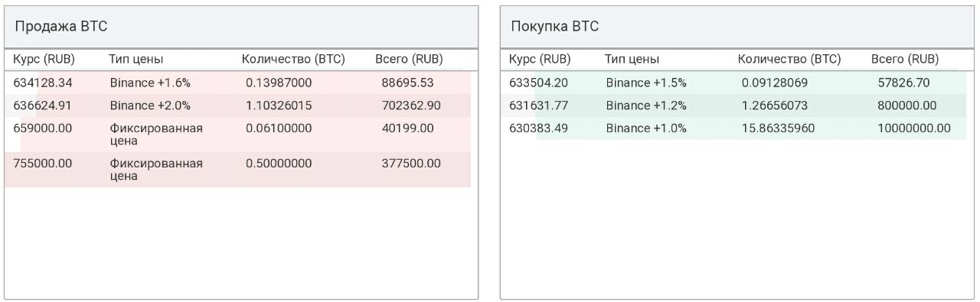The image size is (980, 302).
Task: Click sell table 'Количество (BTC)' column header
Action: (293, 59)
